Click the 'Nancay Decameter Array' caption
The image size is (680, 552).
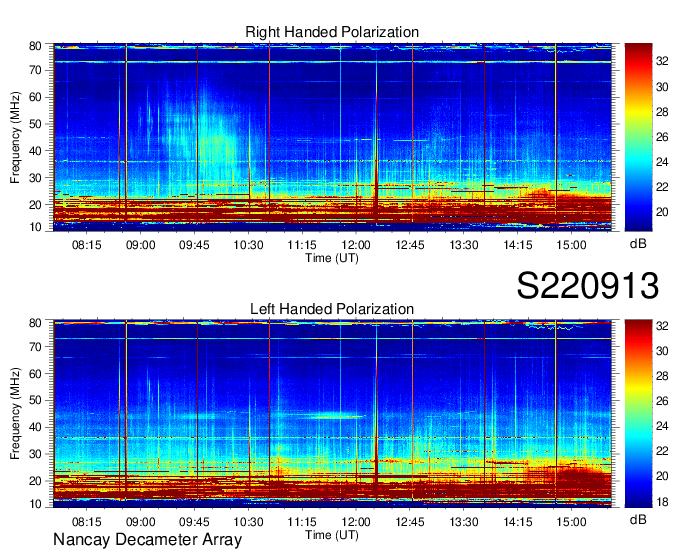point(147,540)
